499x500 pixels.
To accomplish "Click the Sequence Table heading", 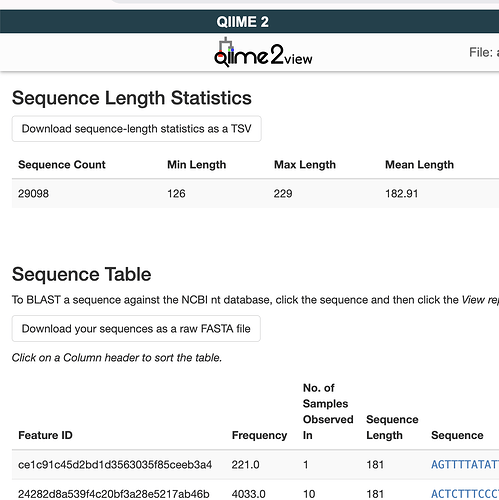I will coord(82,274).
